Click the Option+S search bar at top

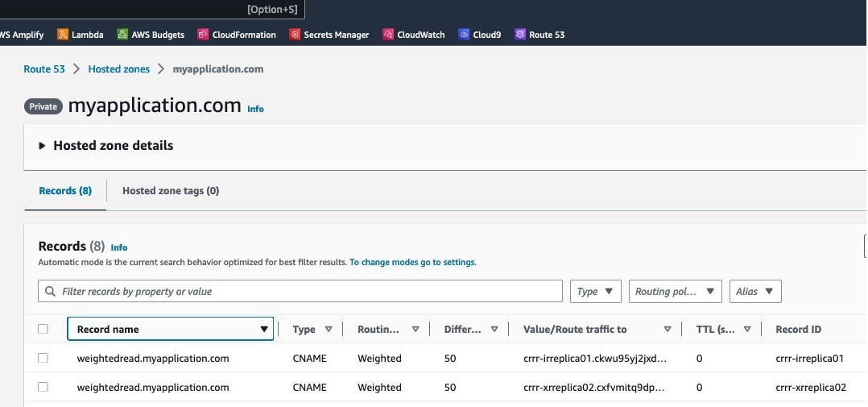click(x=152, y=10)
